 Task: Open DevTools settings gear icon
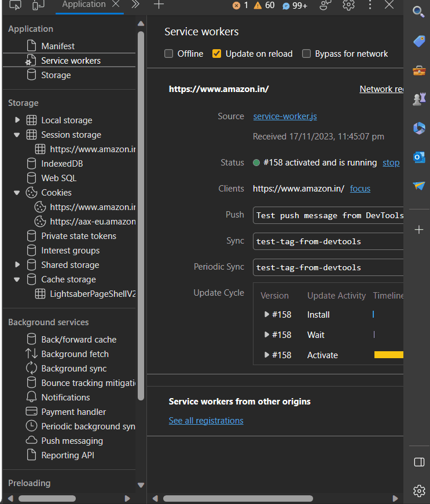tap(348, 5)
